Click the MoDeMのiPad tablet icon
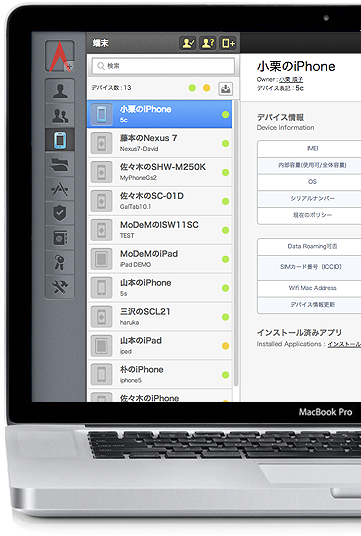This screenshot has width=361, height=536. point(102,259)
